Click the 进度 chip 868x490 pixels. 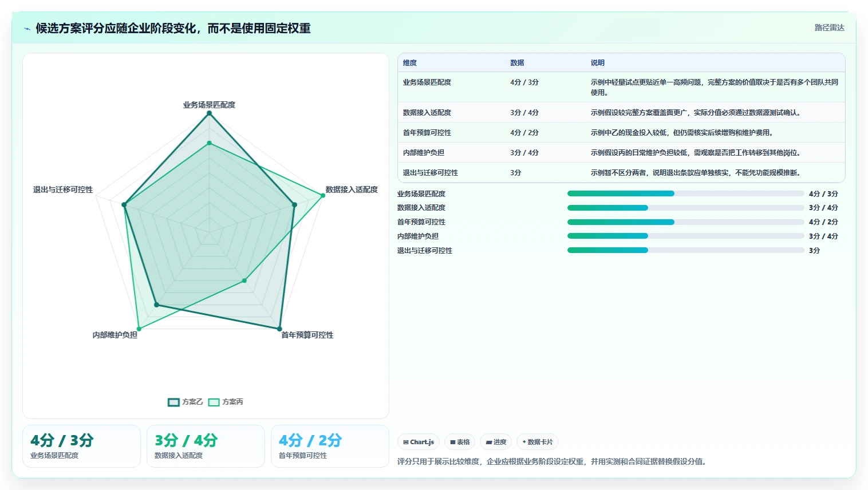tap(496, 442)
